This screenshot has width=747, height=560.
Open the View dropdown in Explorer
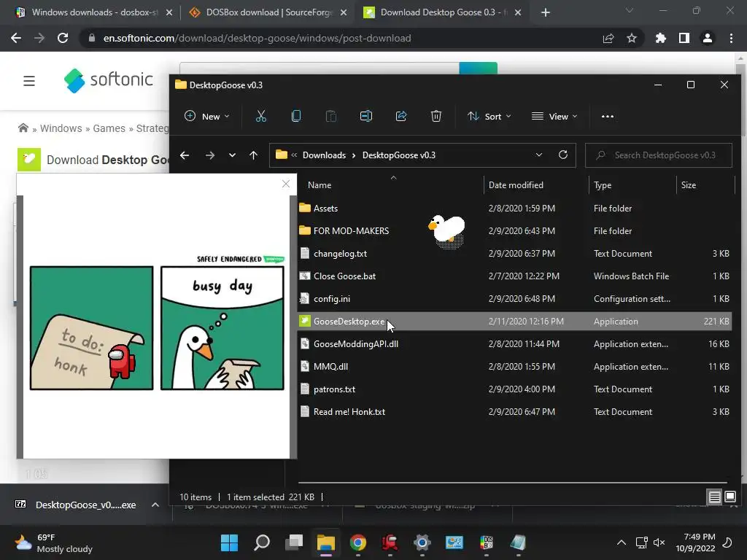pos(554,116)
